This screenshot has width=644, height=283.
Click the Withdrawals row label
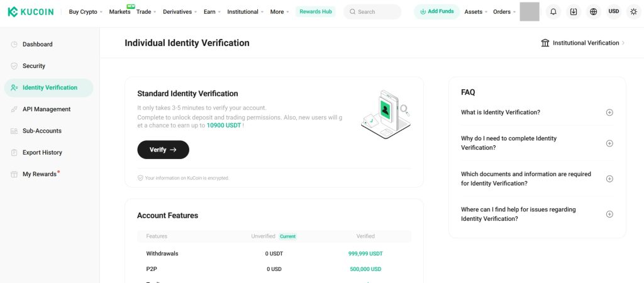pos(162,254)
